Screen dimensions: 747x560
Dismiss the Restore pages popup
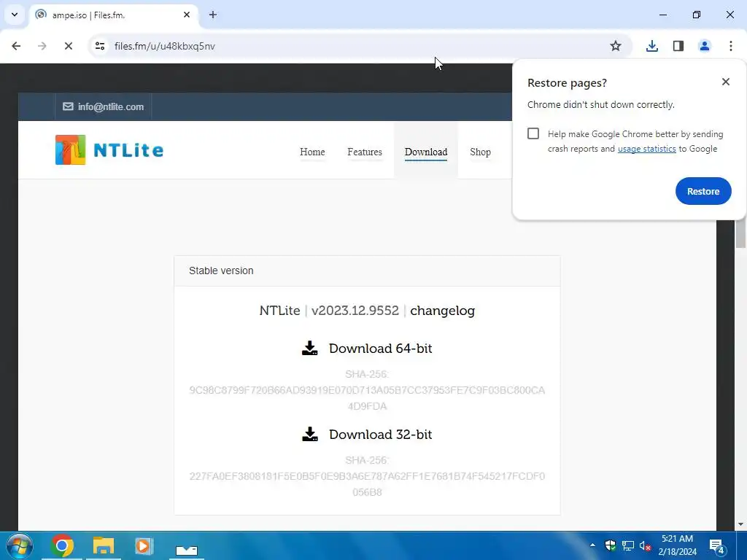[726, 82]
